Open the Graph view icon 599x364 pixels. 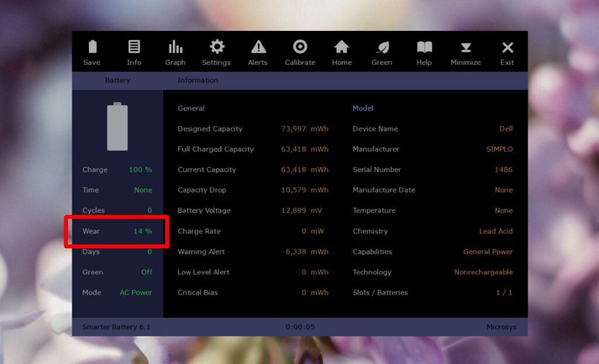[175, 51]
